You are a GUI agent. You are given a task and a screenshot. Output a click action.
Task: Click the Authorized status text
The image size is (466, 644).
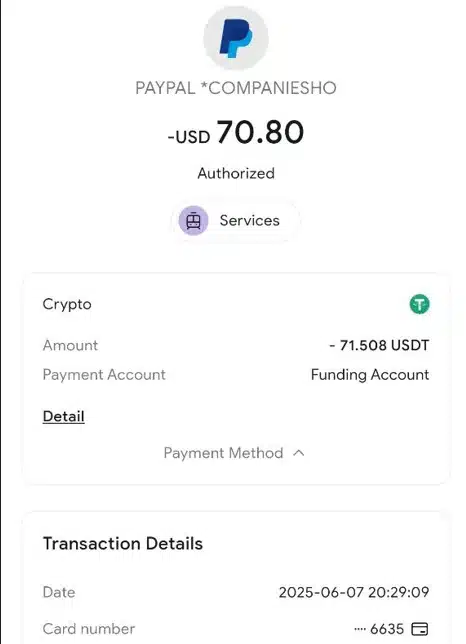(236, 173)
